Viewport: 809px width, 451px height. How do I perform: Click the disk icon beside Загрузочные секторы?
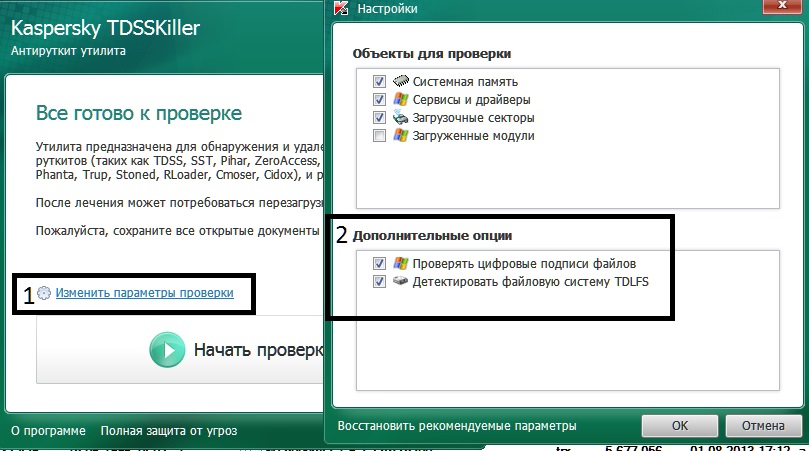tap(400, 117)
